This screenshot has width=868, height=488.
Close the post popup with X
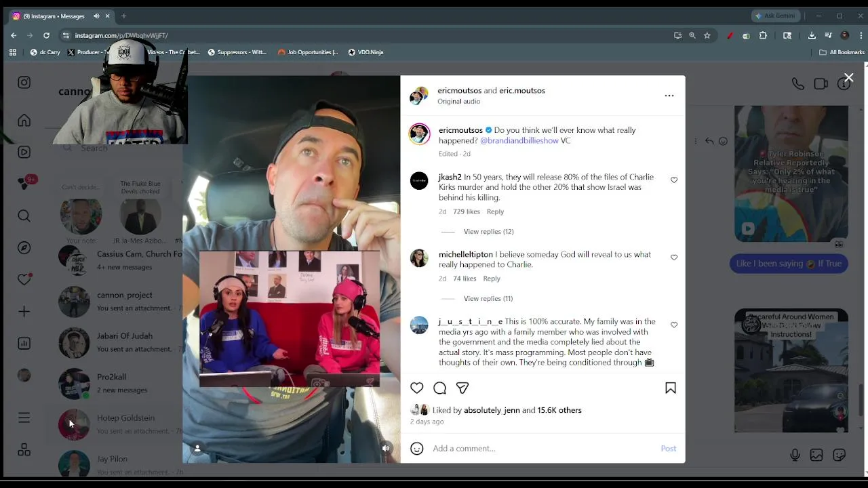[848, 78]
